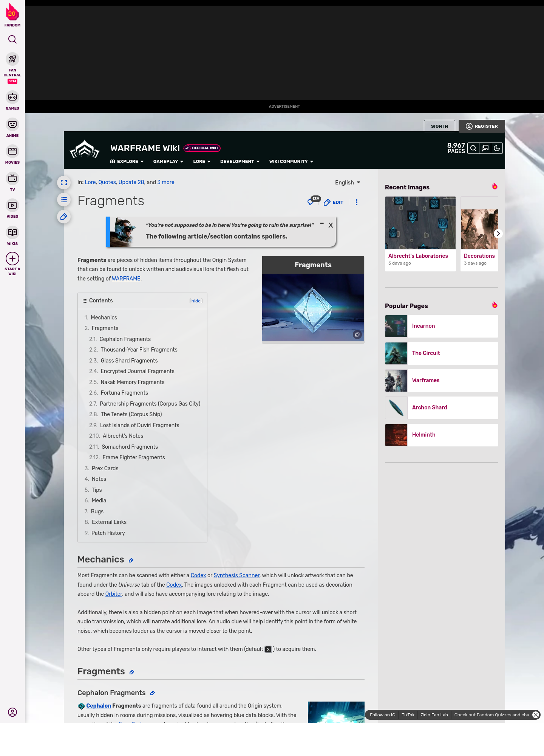
Task: Click the Warframe lotus wiki logo
Action: (85, 149)
